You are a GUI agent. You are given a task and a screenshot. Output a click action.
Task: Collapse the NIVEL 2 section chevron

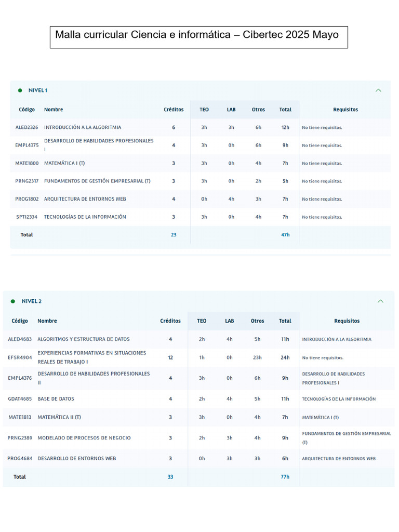pos(380,301)
